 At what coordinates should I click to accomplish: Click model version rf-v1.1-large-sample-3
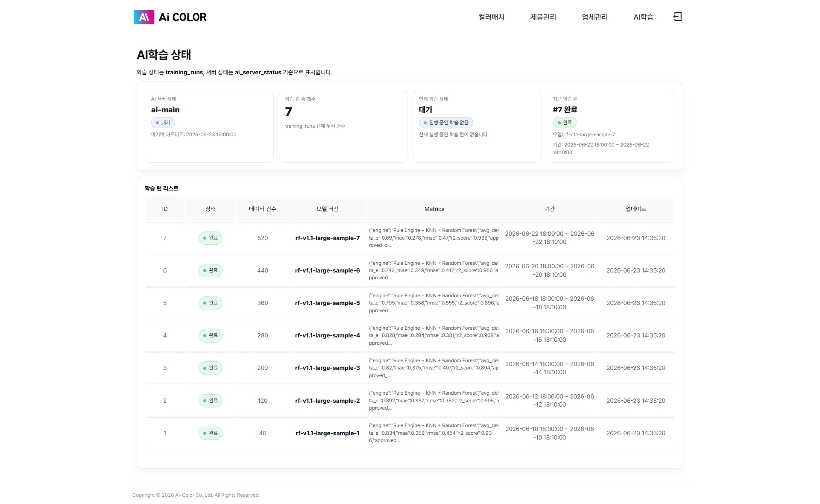click(328, 368)
